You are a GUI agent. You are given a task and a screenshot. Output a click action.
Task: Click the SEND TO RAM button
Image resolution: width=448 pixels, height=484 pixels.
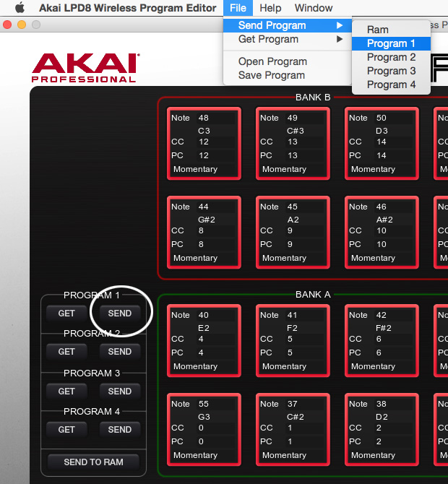click(93, 462)
